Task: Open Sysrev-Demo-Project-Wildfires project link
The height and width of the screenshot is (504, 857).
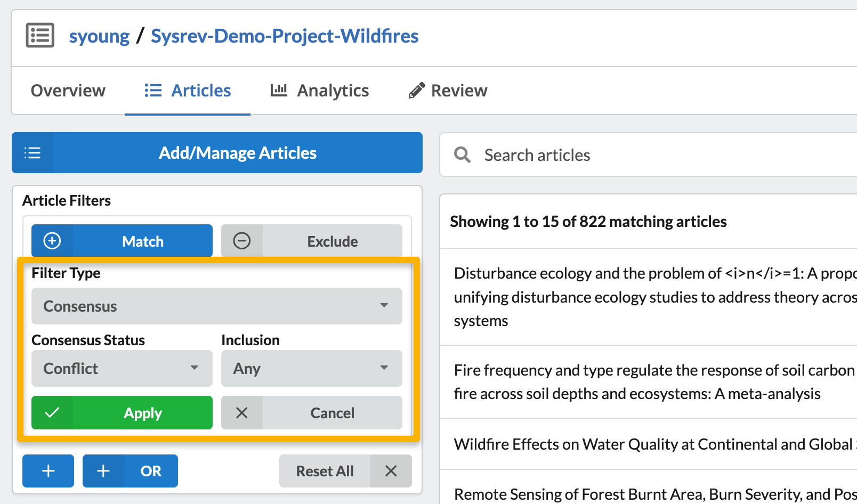Action: (x=285, y=36)
